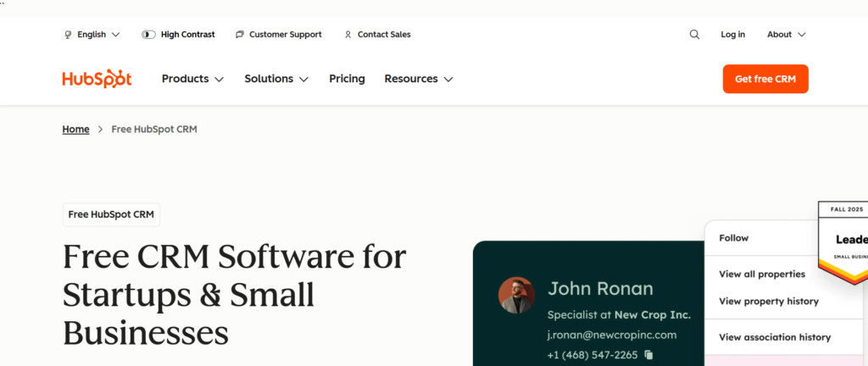Open the search magnifier icon
The width and height of the screenshot is (868, 366).
pos(694,35)
